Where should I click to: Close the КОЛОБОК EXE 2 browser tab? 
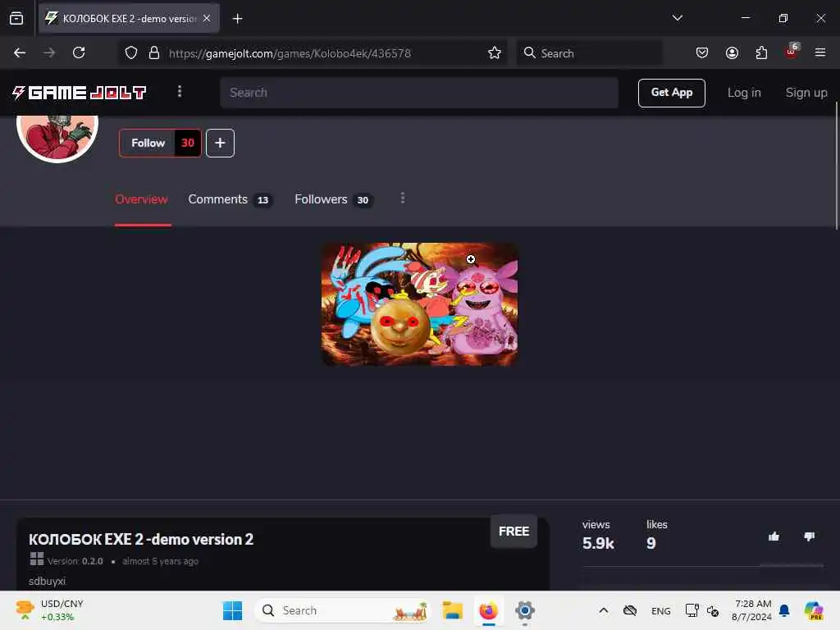[x=207, y=18]
